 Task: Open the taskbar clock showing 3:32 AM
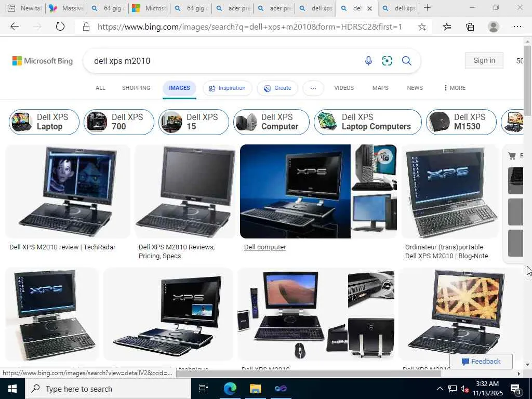(x=487, y=389)
